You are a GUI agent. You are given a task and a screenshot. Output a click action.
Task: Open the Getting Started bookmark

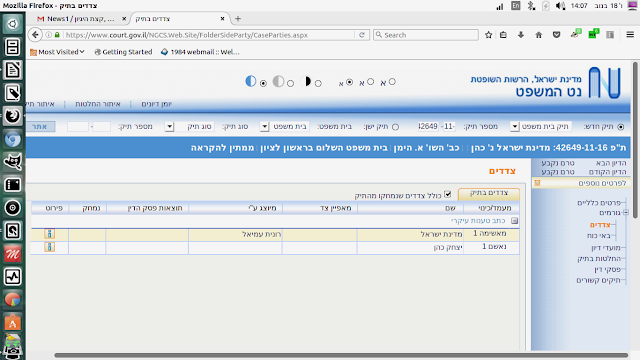tap(123, 52)
